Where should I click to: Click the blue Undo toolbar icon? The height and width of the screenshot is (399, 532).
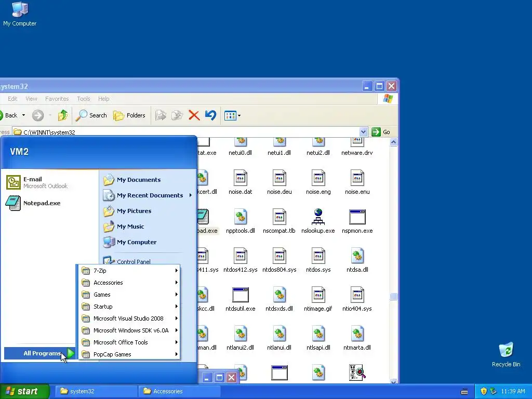click(211, 115)
